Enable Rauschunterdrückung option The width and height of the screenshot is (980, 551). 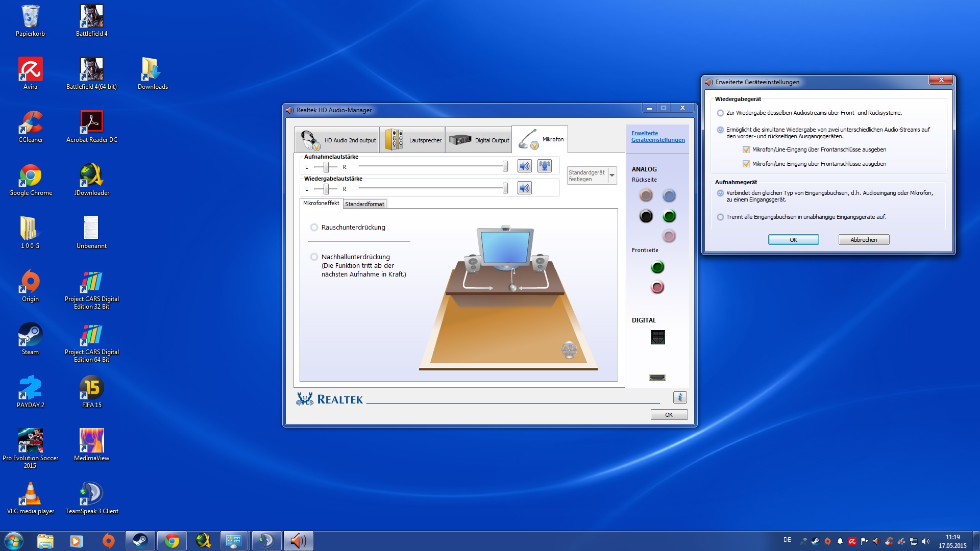314,228
